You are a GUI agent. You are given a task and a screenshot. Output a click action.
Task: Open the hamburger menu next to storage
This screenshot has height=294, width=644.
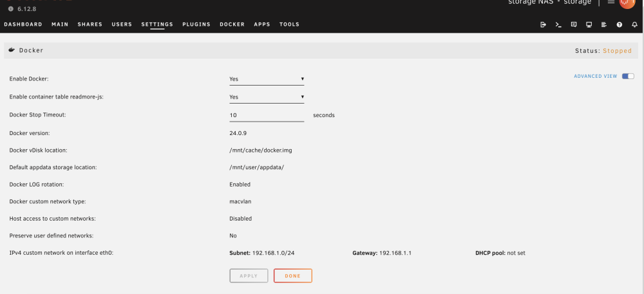pos(611,2)
